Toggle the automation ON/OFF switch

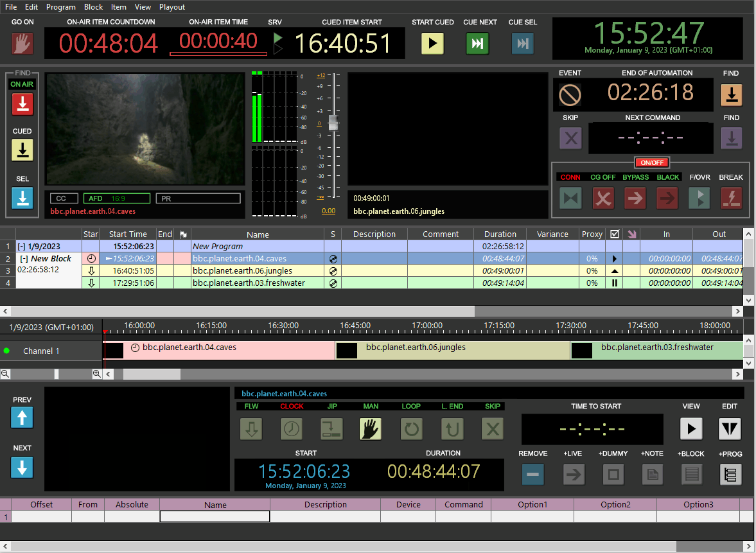651,162
